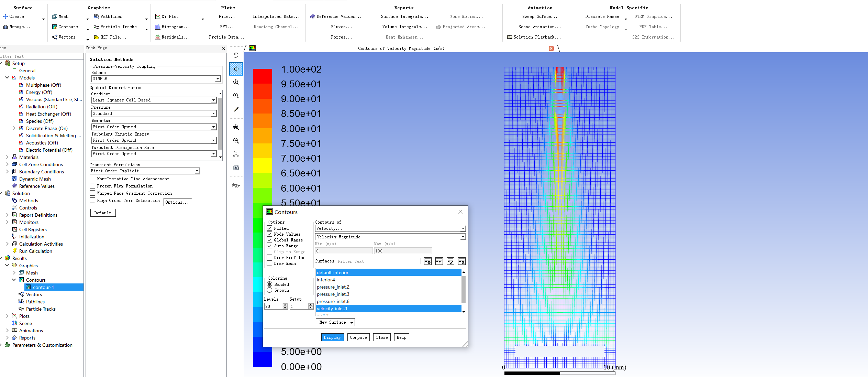868x377 pixels.
Task: Uncheck the Filled option
Action: pos(270,228)
